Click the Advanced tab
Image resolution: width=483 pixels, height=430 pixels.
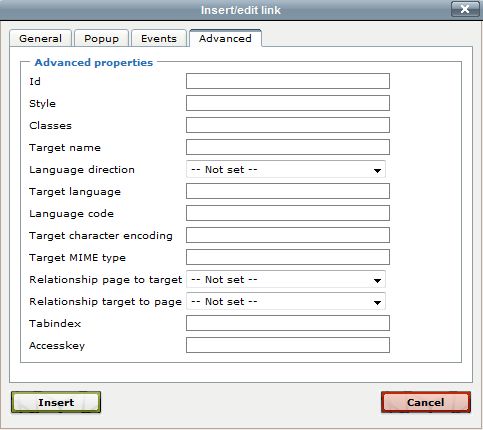click(x=225, y=38)
